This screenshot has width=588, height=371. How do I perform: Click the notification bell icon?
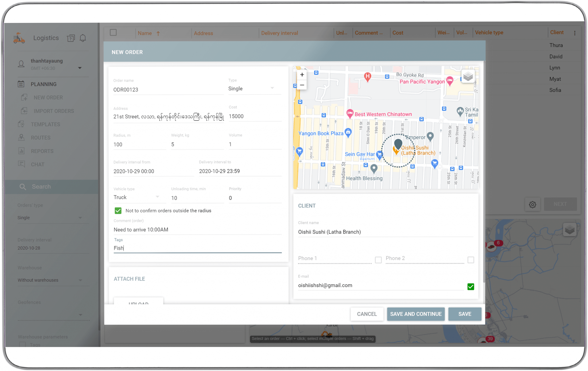[x=83, y=38]
